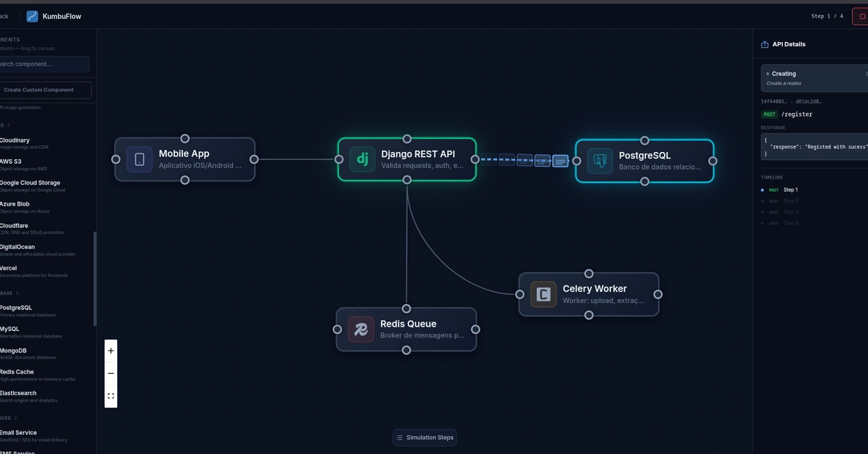Click the Step 1 / 4 indicator

[827, 16]
